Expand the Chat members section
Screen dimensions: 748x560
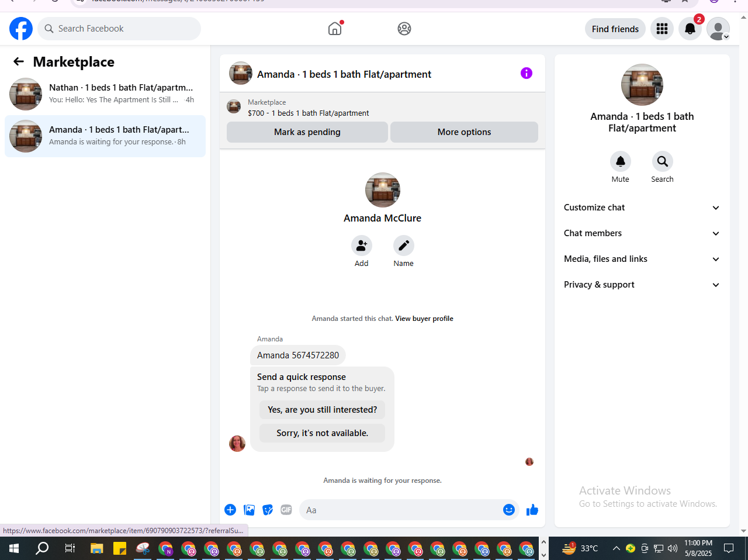coord(642,233)
